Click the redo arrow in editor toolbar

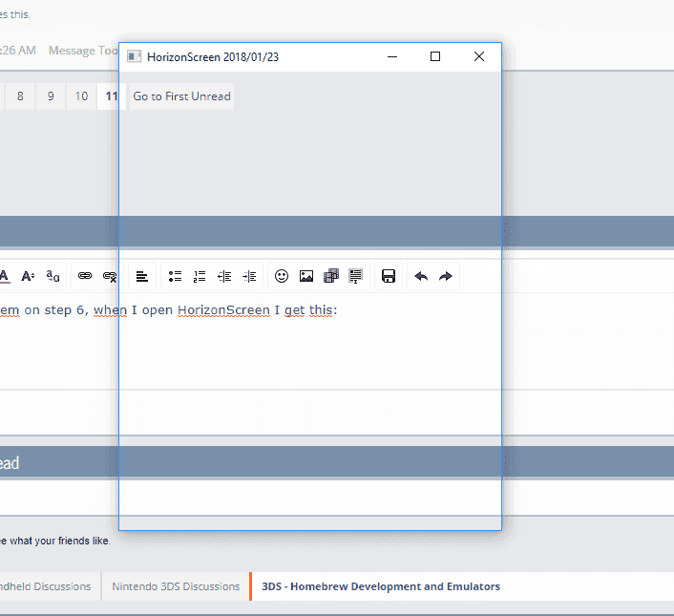point(446,276)
